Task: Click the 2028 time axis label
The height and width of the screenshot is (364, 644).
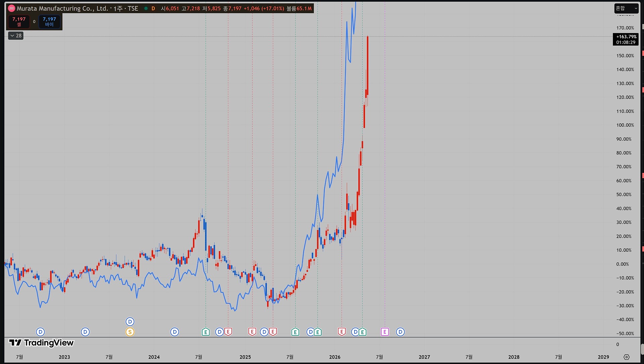Action: tap(514, 357)
